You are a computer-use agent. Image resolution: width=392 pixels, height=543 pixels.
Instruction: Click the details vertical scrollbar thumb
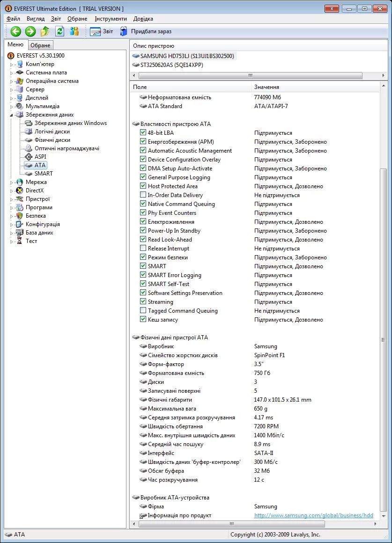383,339
